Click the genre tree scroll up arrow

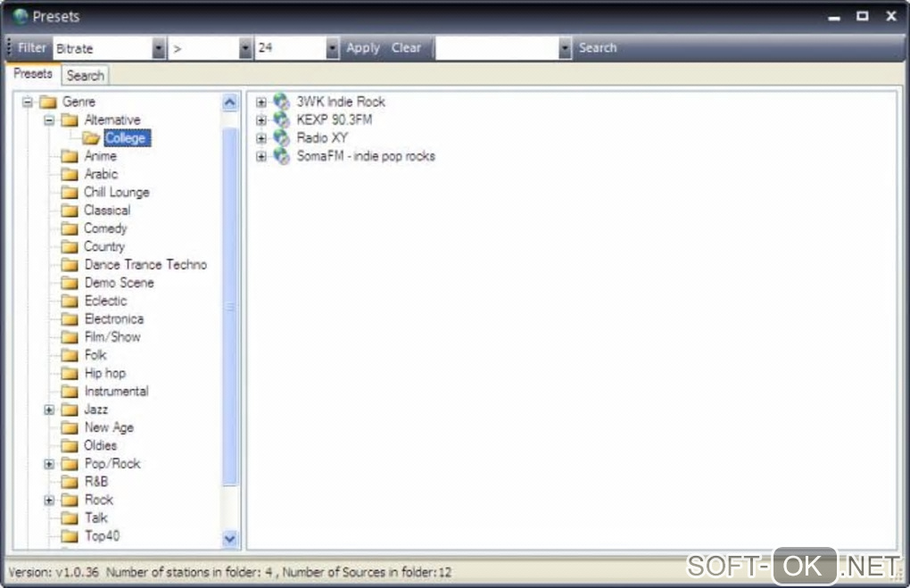pyautogui.click(x=230, y=103)
